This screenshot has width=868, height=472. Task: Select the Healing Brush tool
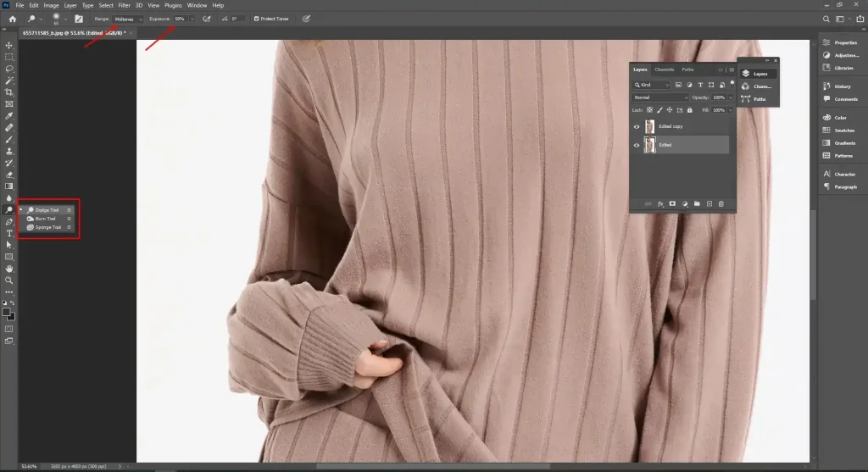coord(8,128)
